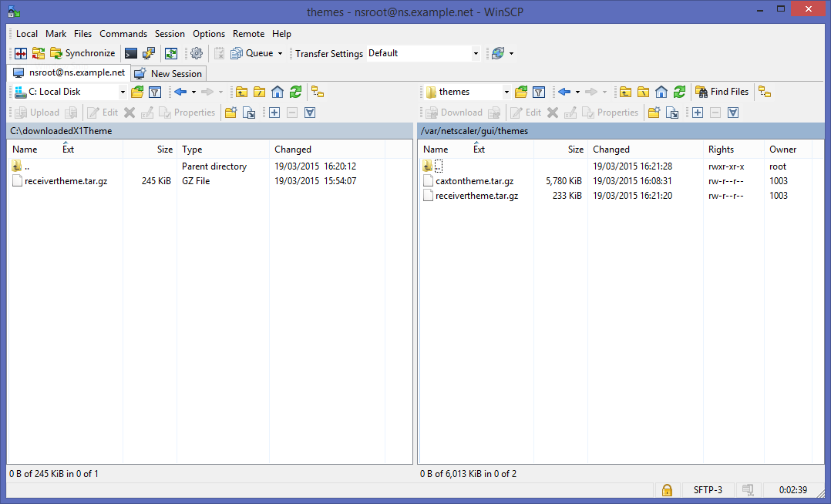This screenshot has width=831, height=504.
Task: Open the C: Local Disk drive dropdown
Action: [123, 92]
